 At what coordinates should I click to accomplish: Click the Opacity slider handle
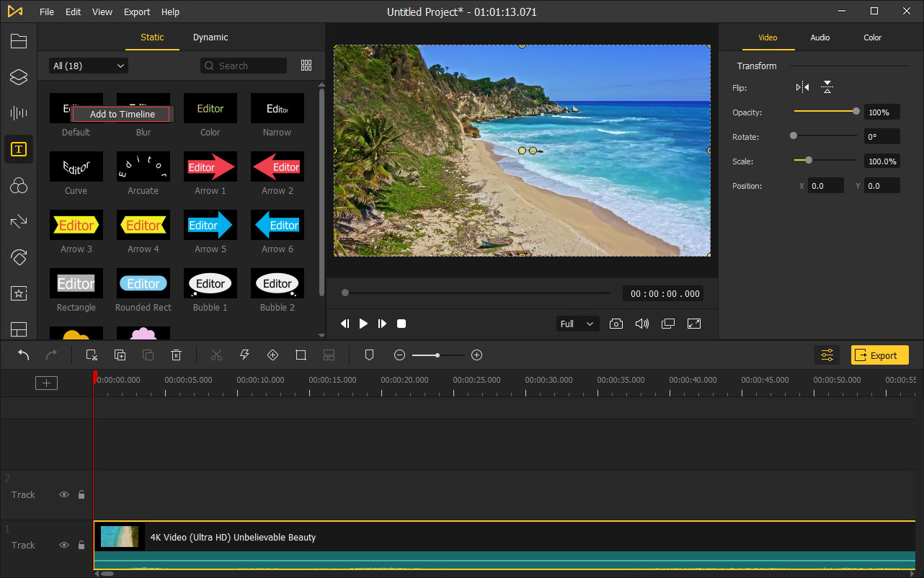[856, 112]
